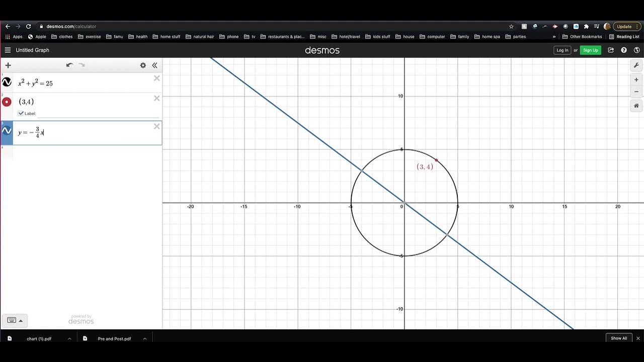The height and width of the screenshot is (362, 644).
Task: Open the natural hair bookmark folder
Action: (x=200, y=37)
